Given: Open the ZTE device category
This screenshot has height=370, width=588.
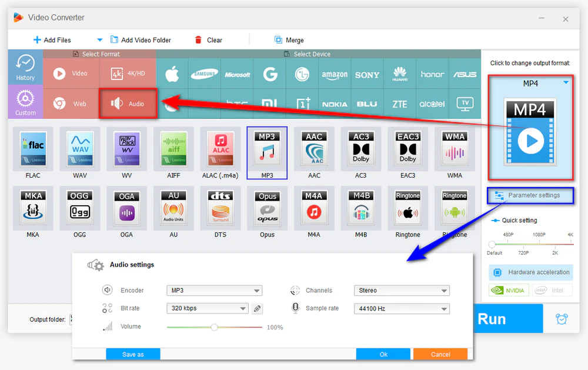Looking at the screenshot, I should (x=400, y=104).
